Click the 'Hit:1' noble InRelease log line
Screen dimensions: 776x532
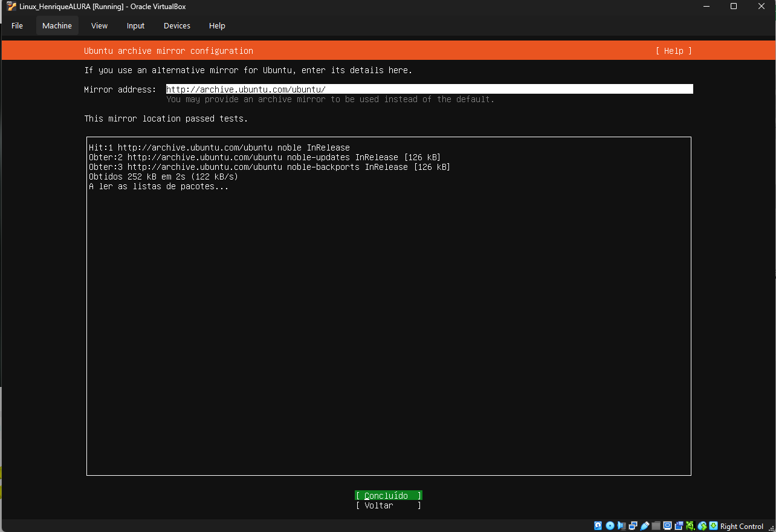pyautogui.click(x=219, y=148)
